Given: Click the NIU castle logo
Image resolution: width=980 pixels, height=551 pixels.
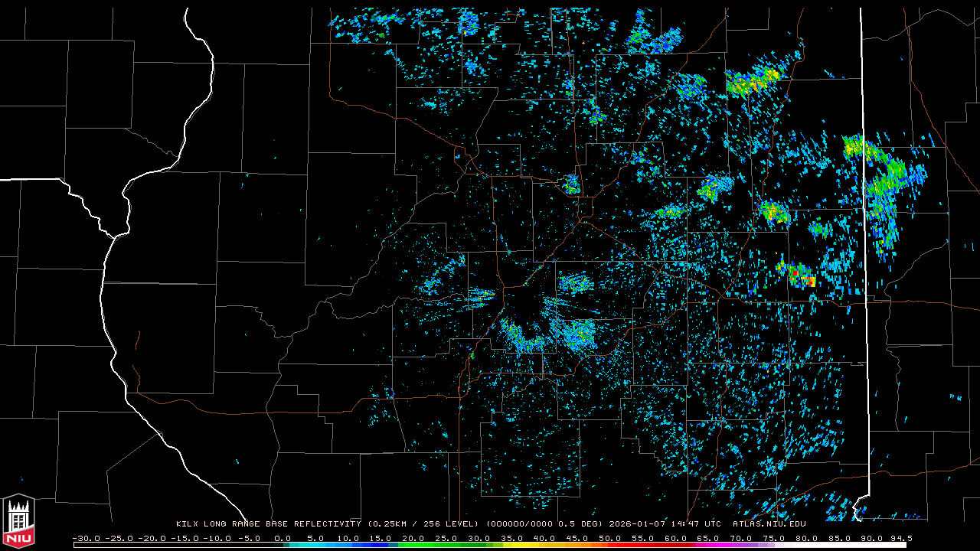Looking at the screenshot, I should pyautogui.click(x=18, y=521).
